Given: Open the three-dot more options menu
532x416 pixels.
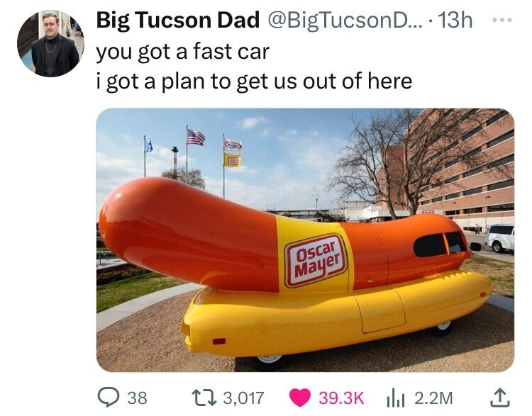Looking at the screenshot, I should click(501, 20).
